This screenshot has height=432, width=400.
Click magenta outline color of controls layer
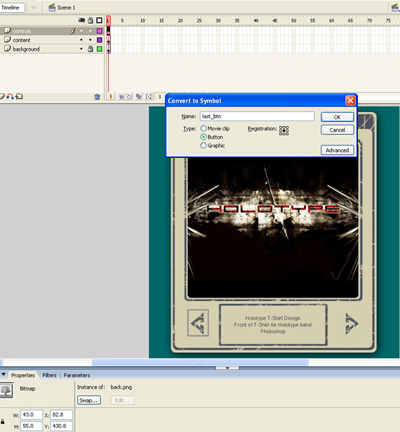(x=99, y=31)
